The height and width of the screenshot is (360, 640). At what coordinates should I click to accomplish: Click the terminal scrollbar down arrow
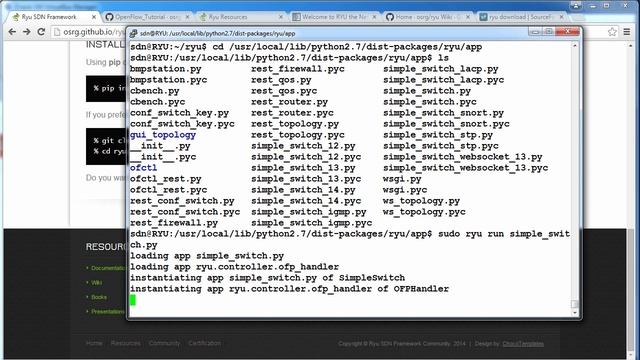(575, 313)
